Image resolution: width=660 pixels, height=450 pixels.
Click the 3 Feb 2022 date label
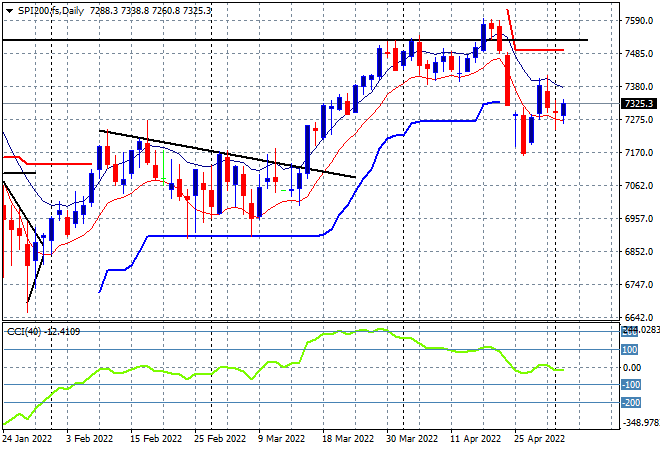89,439
